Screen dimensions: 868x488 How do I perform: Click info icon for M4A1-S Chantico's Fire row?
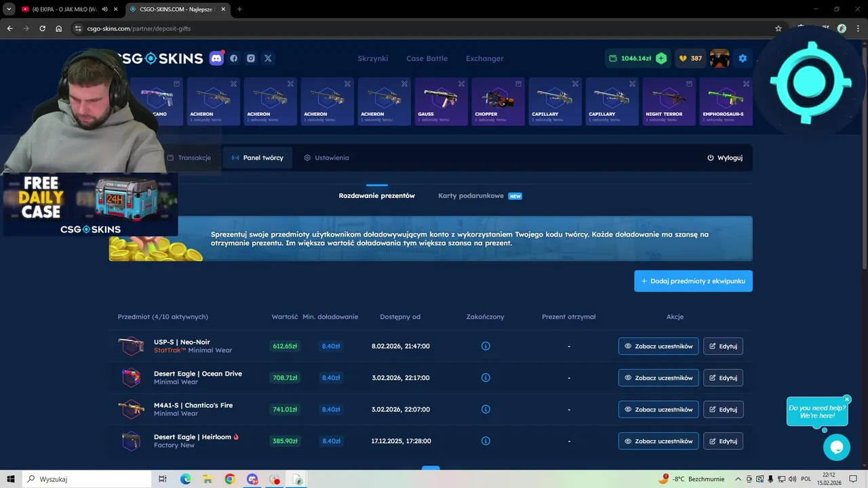(x=486, y=409)
